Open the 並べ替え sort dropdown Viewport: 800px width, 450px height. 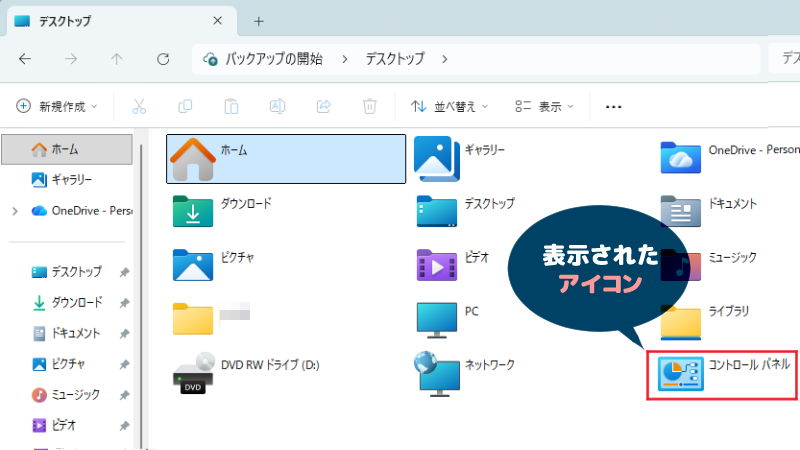pos(449,106)
